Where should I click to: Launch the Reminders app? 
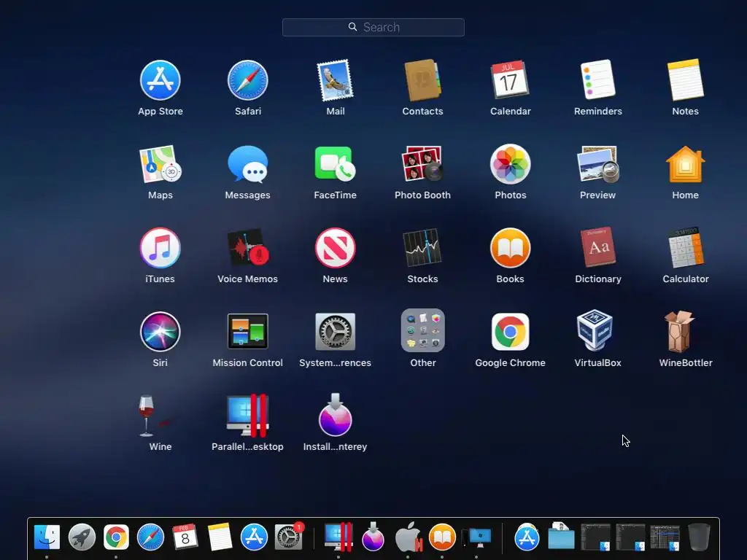[x=598, y=80]
